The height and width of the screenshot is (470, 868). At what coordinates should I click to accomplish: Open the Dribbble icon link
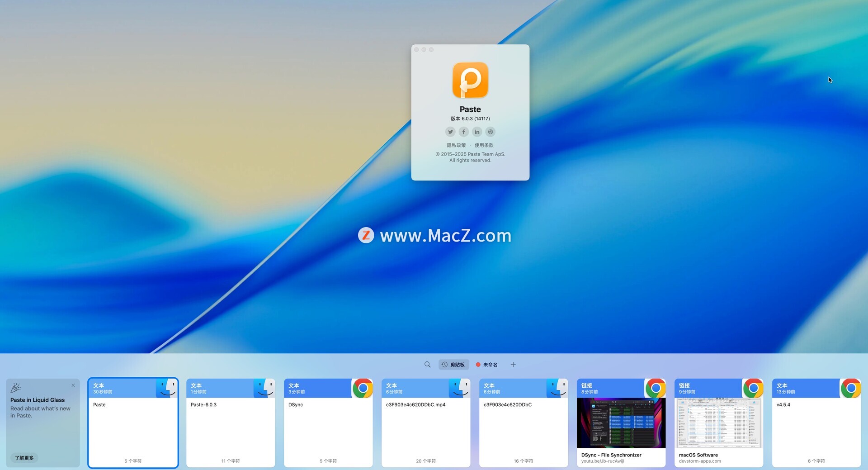[x=491, y=132]
